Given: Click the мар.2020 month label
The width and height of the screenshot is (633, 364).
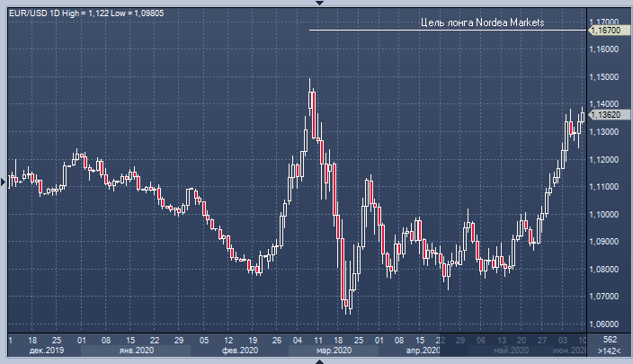Looking at the screenshot, I should [x=334, y=351].
